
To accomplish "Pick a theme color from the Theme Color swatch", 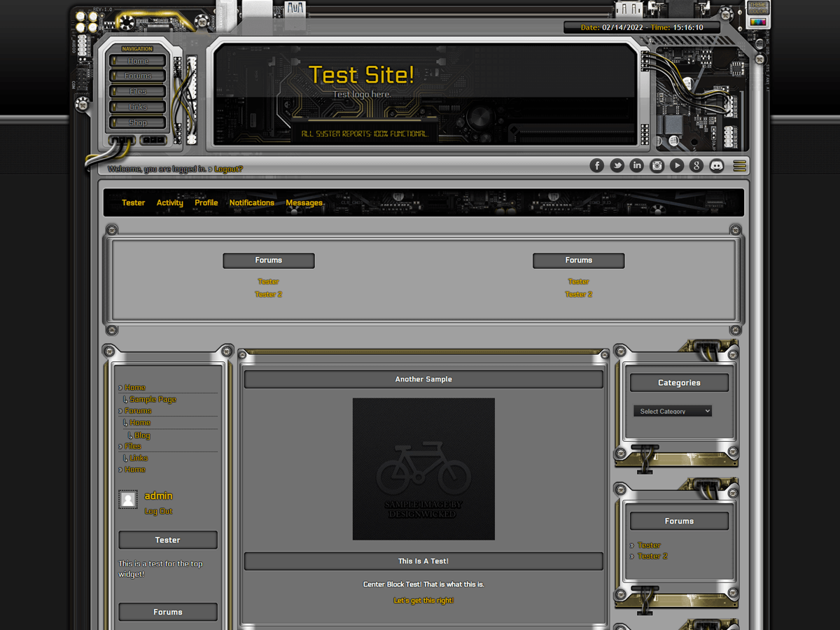I will click(758, 22).
